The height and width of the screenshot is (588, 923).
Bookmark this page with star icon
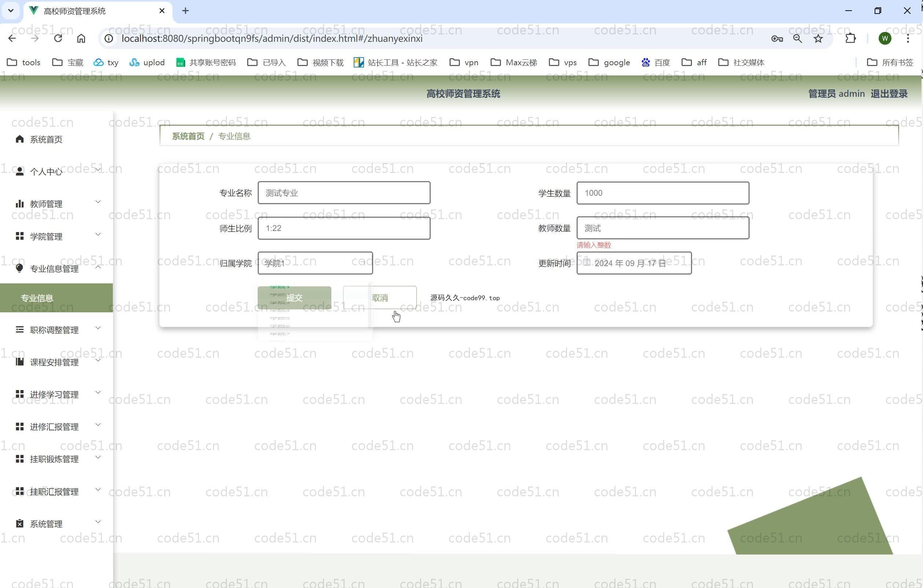tap(819, 38)
